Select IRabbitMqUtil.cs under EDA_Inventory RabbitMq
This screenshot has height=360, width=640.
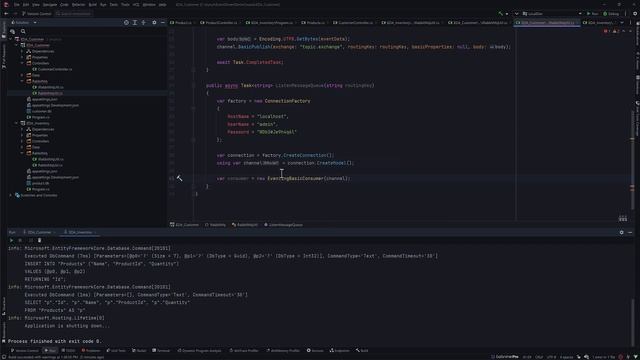click(48, 159)
